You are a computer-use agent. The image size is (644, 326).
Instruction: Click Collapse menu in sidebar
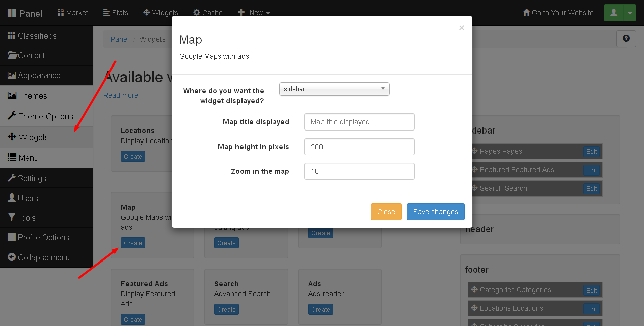click(46, 257)
